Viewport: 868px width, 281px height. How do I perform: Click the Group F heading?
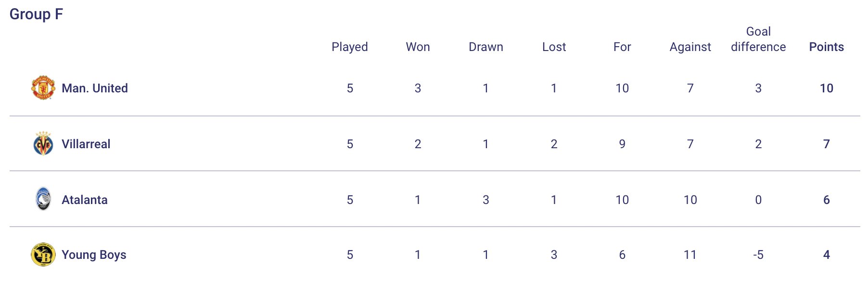click(x=36, y=14)
